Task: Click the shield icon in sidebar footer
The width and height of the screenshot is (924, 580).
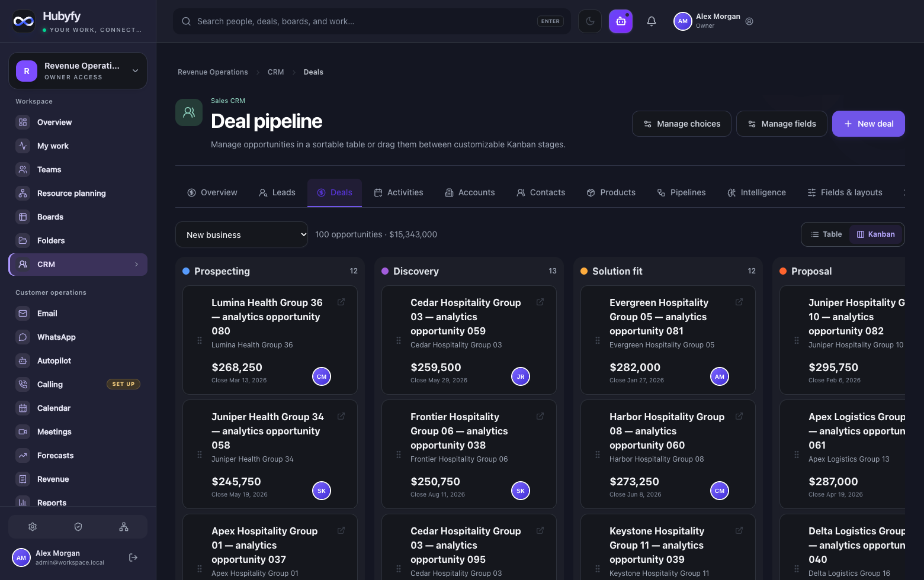Action: pyautogui.click(x=78, y=527)
